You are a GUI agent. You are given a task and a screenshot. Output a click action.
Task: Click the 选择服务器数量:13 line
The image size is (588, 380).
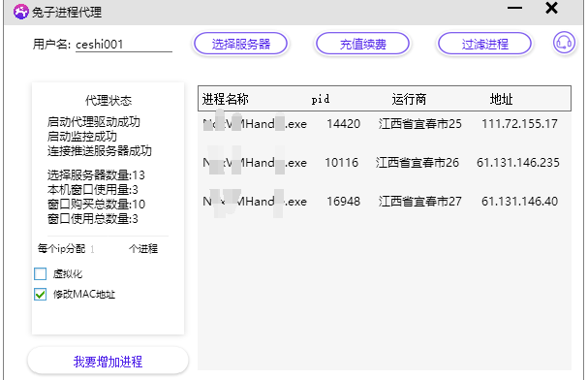pyautogui.click(x=96, y=175)
